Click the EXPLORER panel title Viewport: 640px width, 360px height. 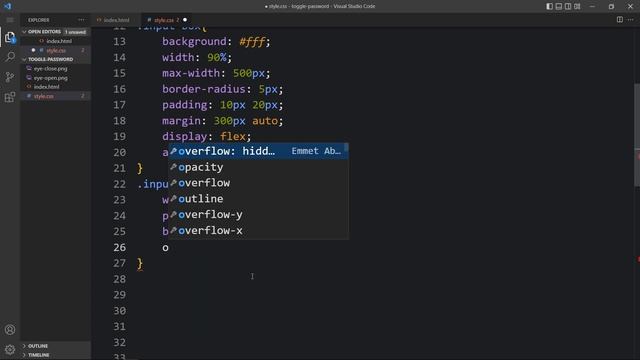[39, 20]
